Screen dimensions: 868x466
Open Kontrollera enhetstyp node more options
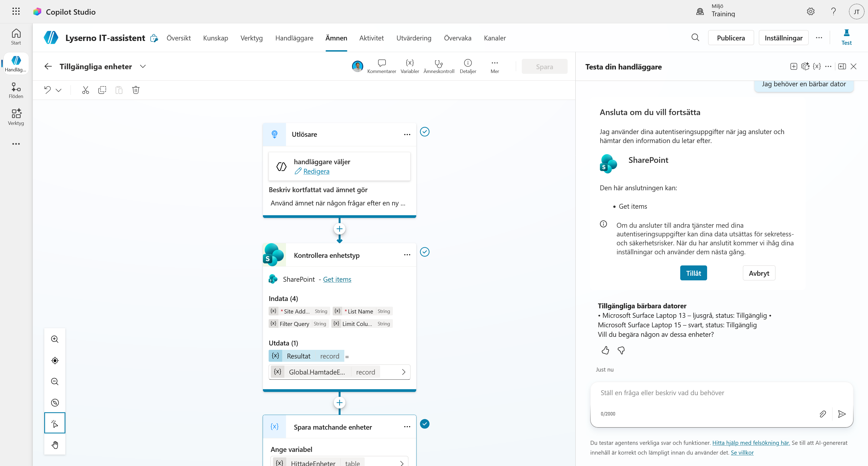tap(407, 255)
